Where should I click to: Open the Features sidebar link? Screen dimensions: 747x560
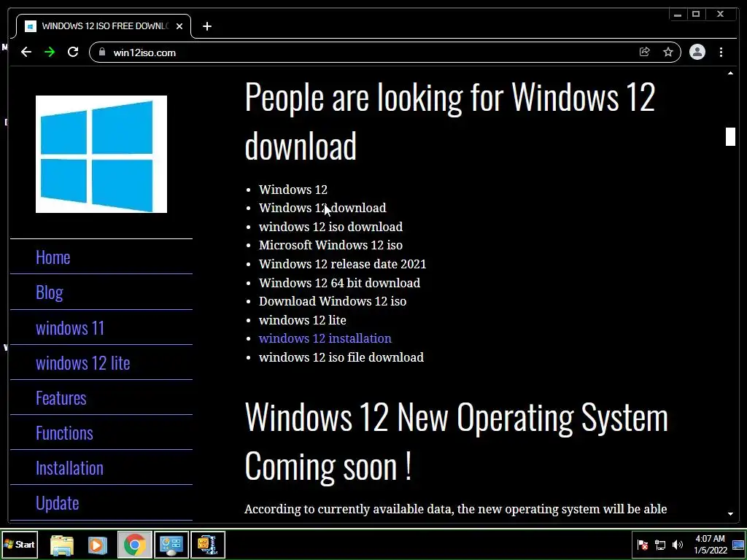click(x=61, y=398)
